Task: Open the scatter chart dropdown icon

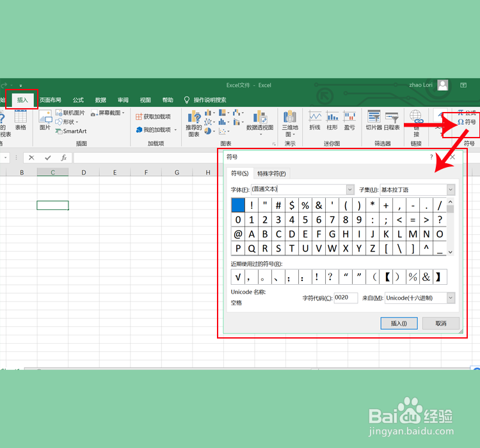Action: point(224,131)
